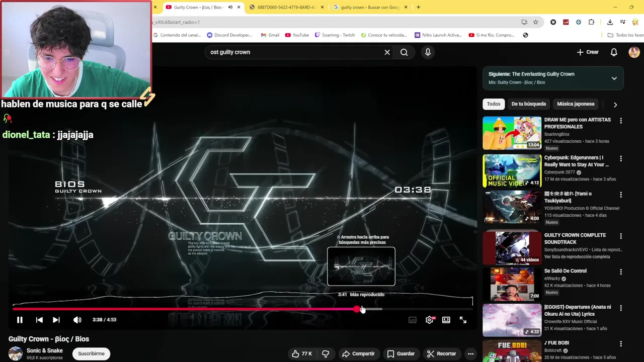Viewport: 644px width, 362px height.
Task: Open the Chrome profile avatar
Action: point(635,22)
